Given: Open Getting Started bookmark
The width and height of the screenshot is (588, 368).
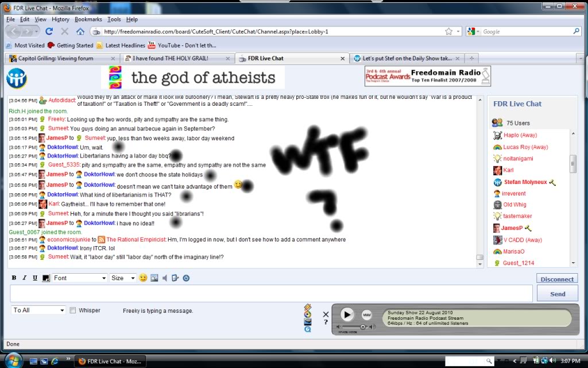Looking at the screenshot, I should pos(70,45).
